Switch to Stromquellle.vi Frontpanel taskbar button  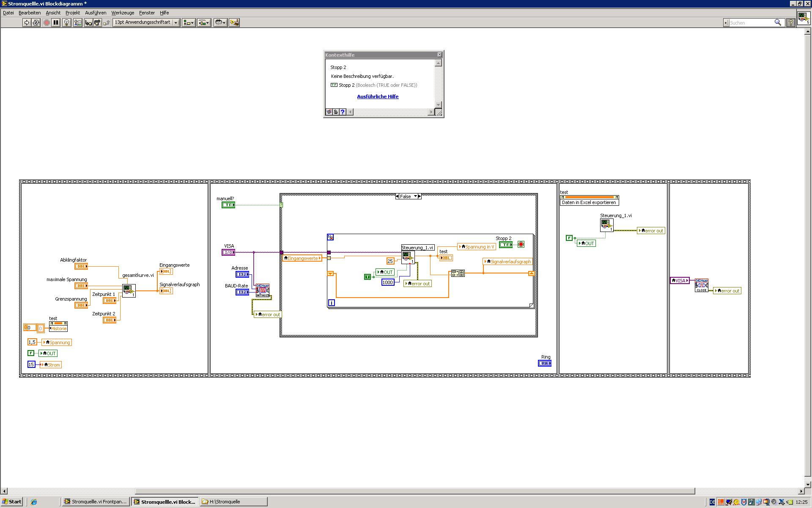(x=96, y=502)
